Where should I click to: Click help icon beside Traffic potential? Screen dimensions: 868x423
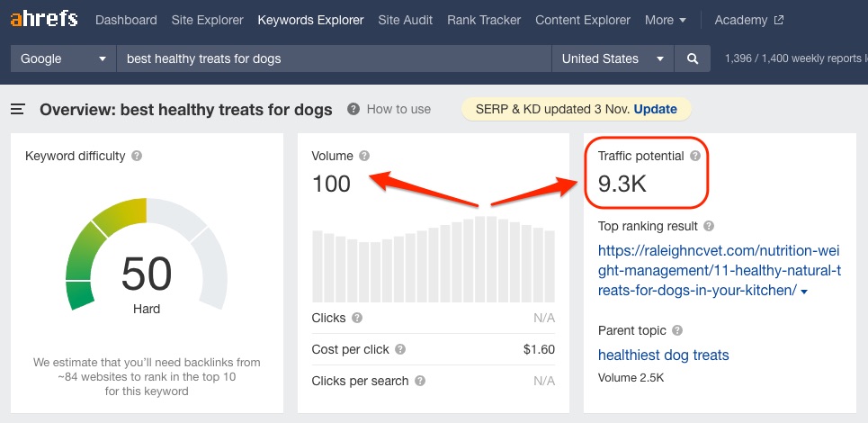click(695, 156)
